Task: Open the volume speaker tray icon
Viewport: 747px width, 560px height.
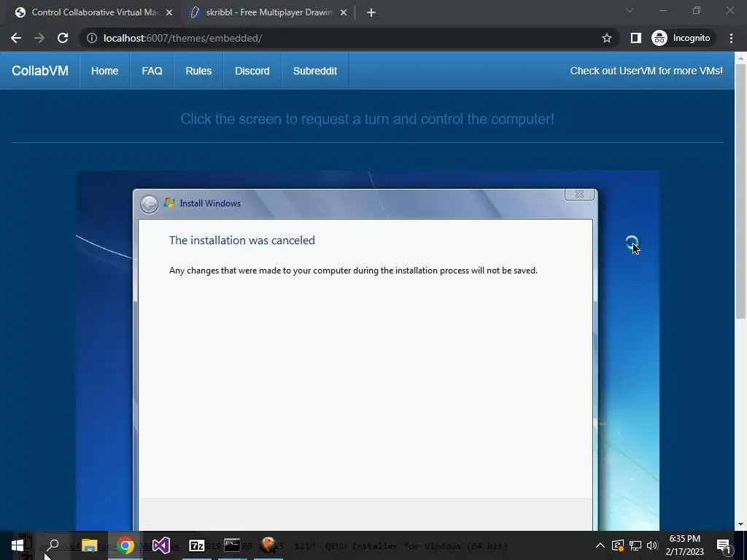Action: click(652, 545)
